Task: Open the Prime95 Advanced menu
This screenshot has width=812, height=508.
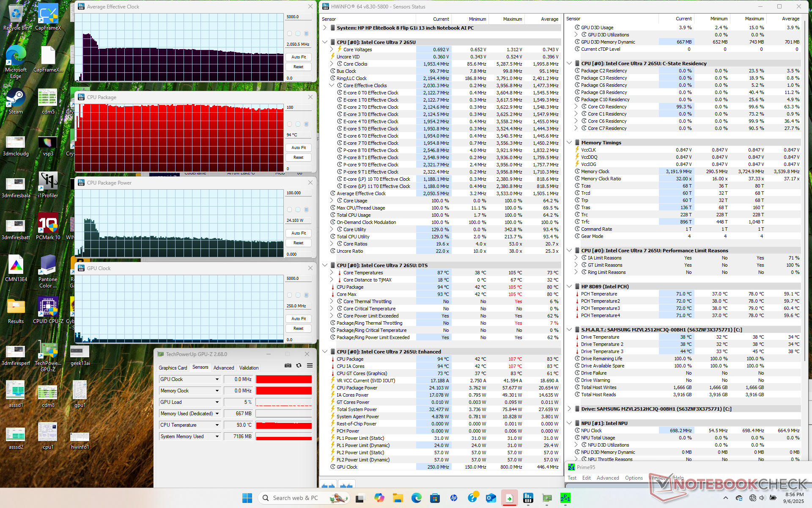Action: (x=607, y=478)
